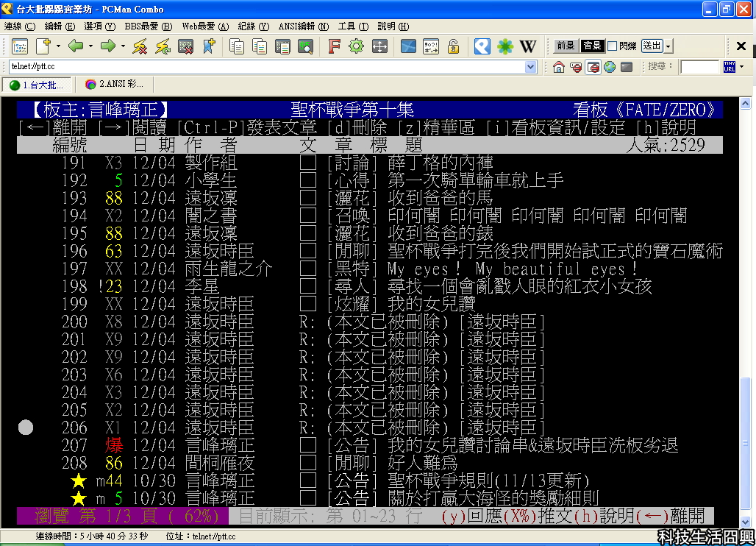Click the dark terminal window icon

[627, 67]
